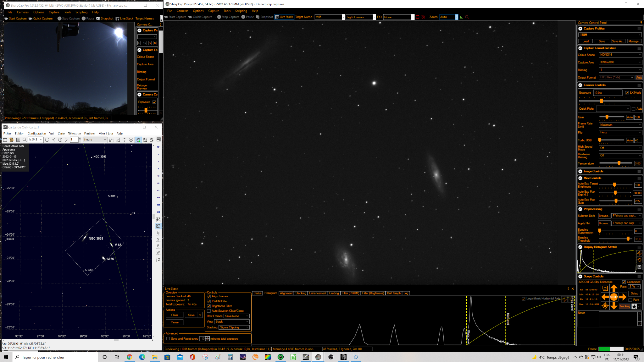The height and width of the screenshot is (362, 644).
Task: Switch chart to Alt-Az coordinates in Cartes du Ciel
Action: pos(158,226)
